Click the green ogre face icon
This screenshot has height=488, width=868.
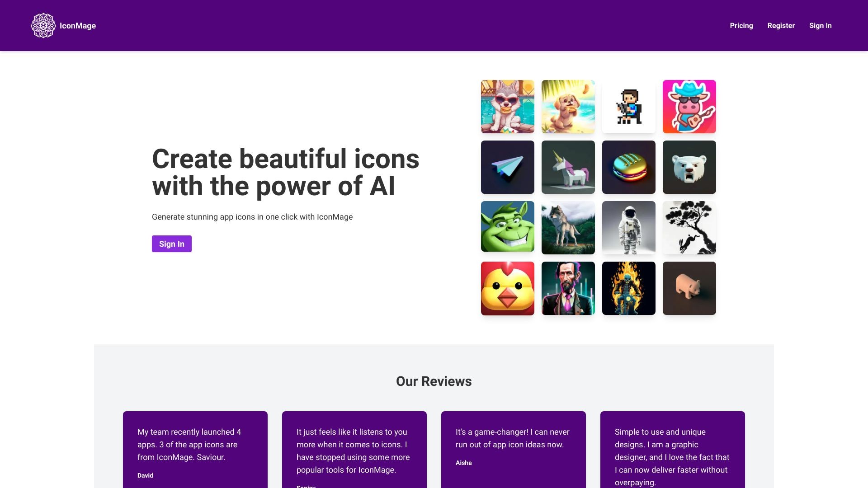[x=507, y=227]
